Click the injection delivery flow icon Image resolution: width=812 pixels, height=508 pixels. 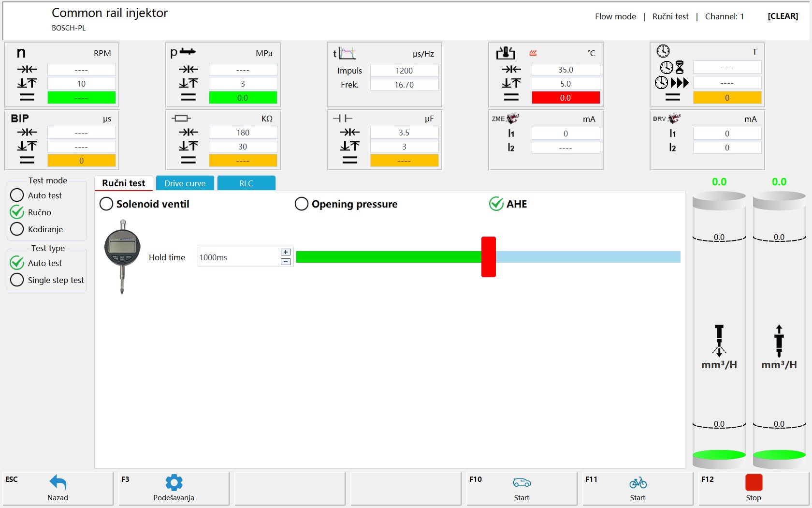click(x=719, y=341)
